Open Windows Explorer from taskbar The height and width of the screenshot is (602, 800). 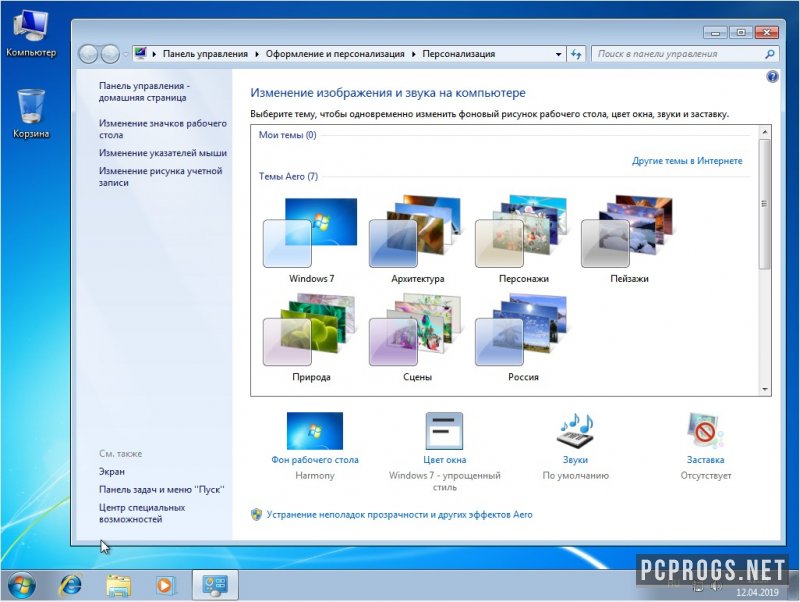click(118, 585)
